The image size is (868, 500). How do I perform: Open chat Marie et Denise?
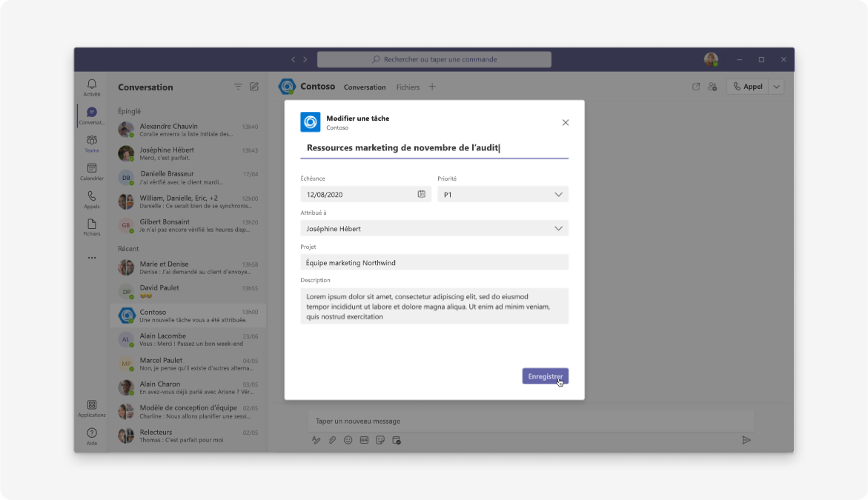[188, 267]
